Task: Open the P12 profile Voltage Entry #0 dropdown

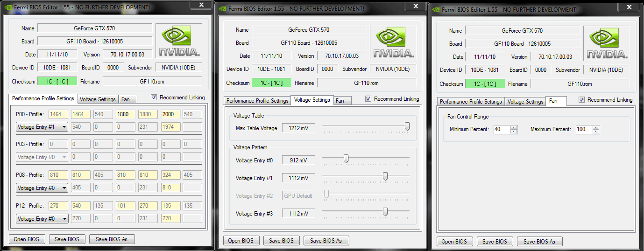Action: click(42, 218)
